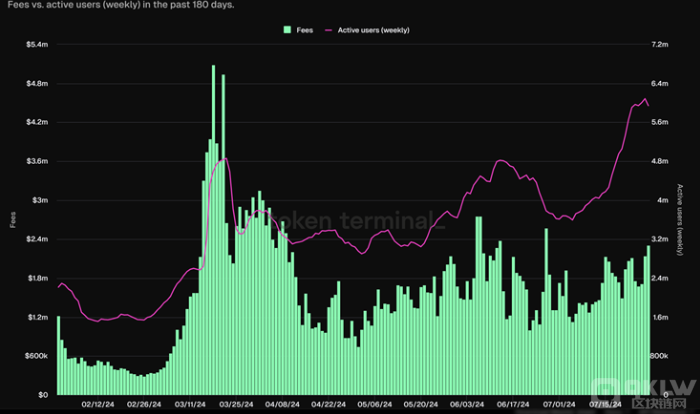Click the vertical Fees axis title
Image resolution: width=700 pixels, height=414 pixels.
13,219
